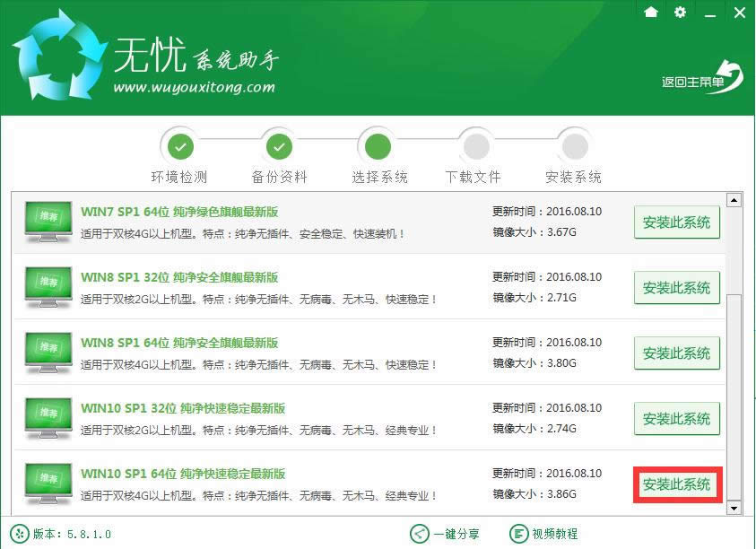Screen dimensions: 756x549
Task: Click the 一键分享 share icon at the bottom
Action: (418, 534)
